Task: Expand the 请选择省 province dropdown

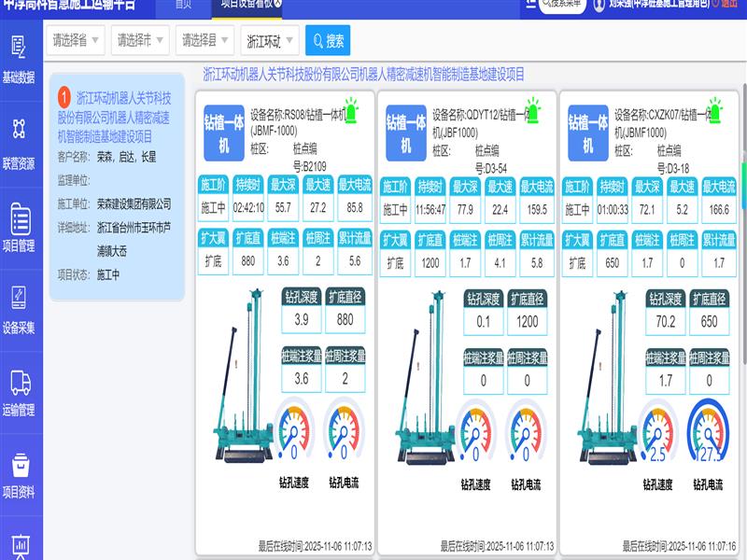Action: pyautogui.click(x=75, y=40)
